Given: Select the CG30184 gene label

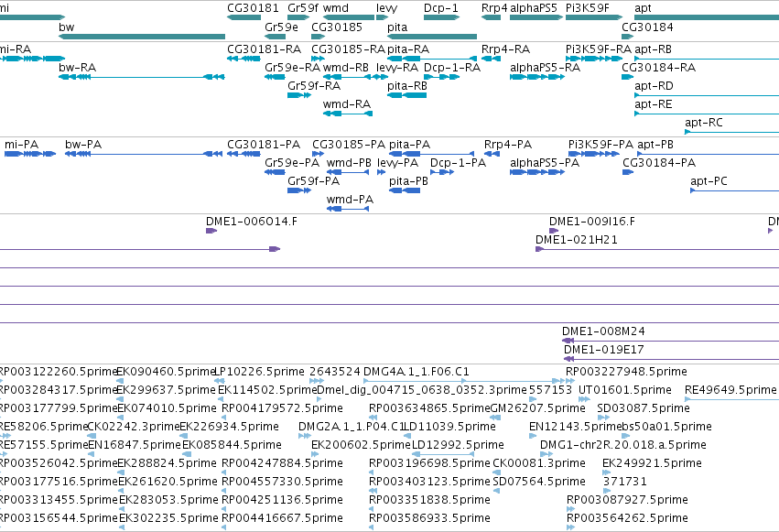Looking at the screenshot, I should pos(647,27).
